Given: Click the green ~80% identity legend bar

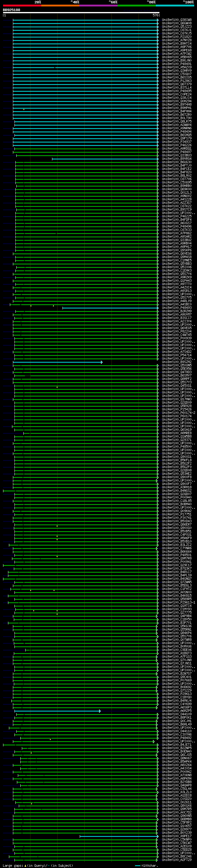Looking at the screenshot, I should [137, 6].
